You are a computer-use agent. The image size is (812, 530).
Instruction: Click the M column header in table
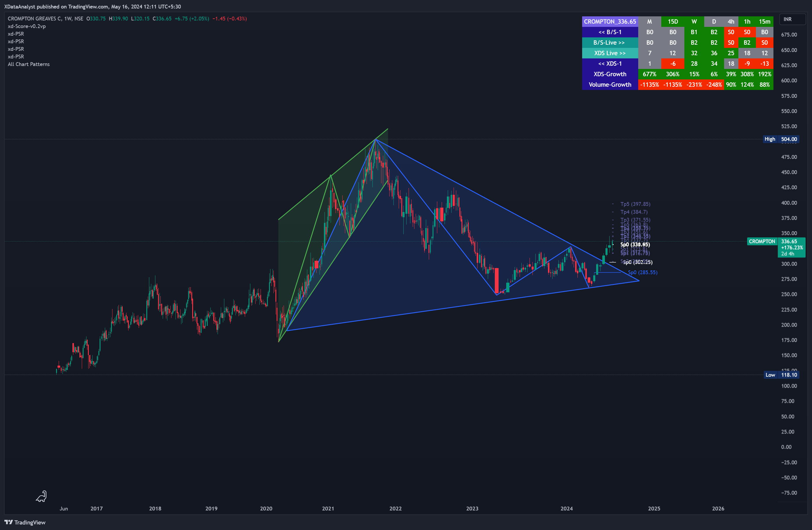tap(649, 22)
